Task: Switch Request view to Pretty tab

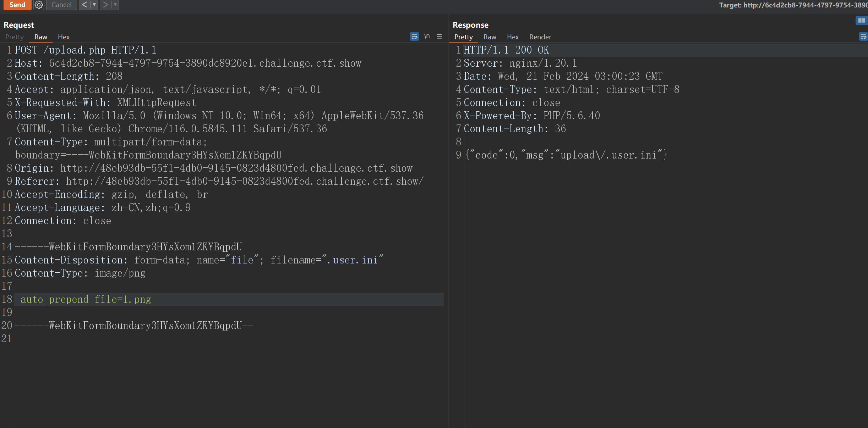Action: pyautogui.click(x=15, y=37)
